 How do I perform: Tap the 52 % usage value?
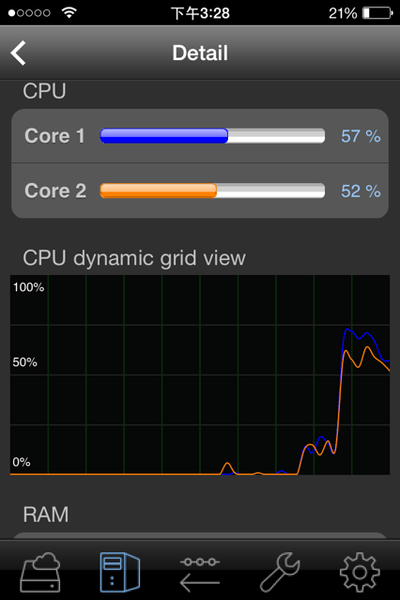[x=361, y=191]
